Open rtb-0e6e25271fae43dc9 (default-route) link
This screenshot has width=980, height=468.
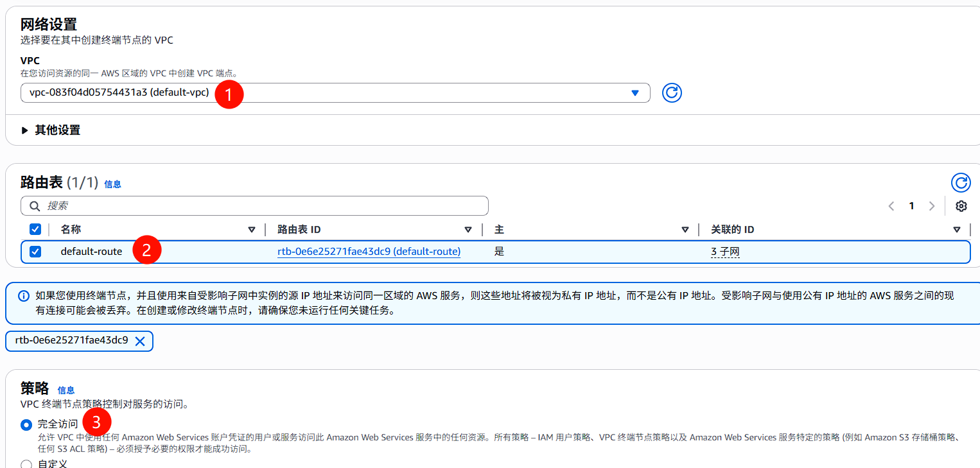[369, 252]
